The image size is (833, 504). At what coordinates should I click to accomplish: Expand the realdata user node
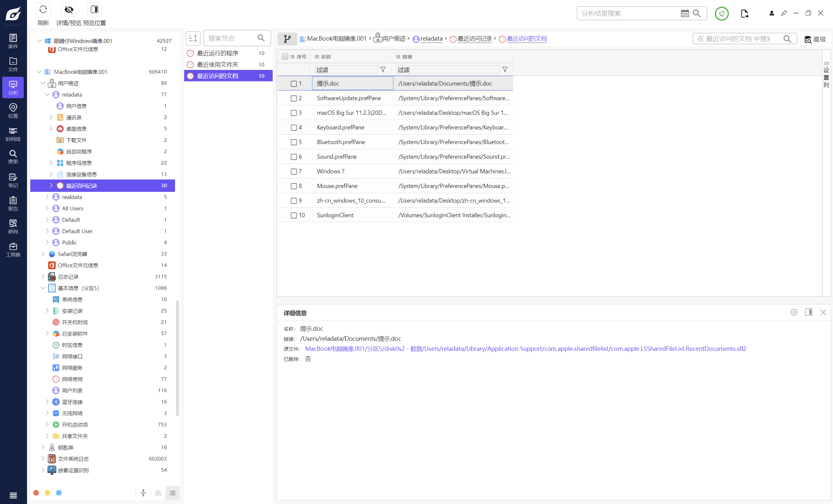(47, 197)
